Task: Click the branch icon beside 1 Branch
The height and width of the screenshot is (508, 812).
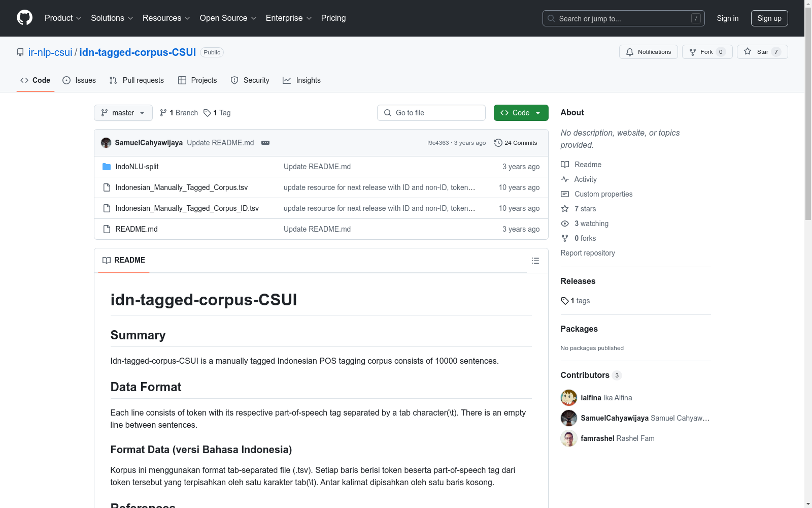Action: 163,113
